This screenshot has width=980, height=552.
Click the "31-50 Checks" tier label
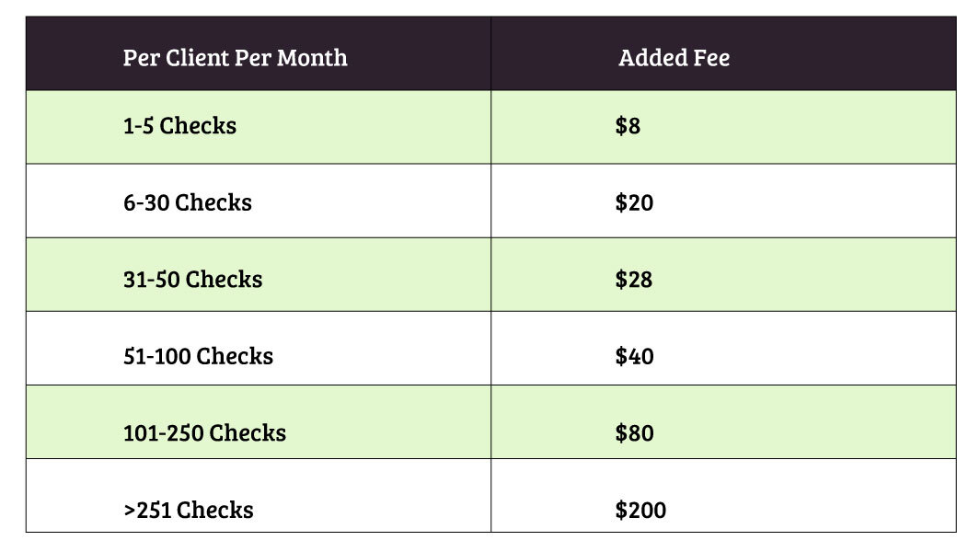192,279
